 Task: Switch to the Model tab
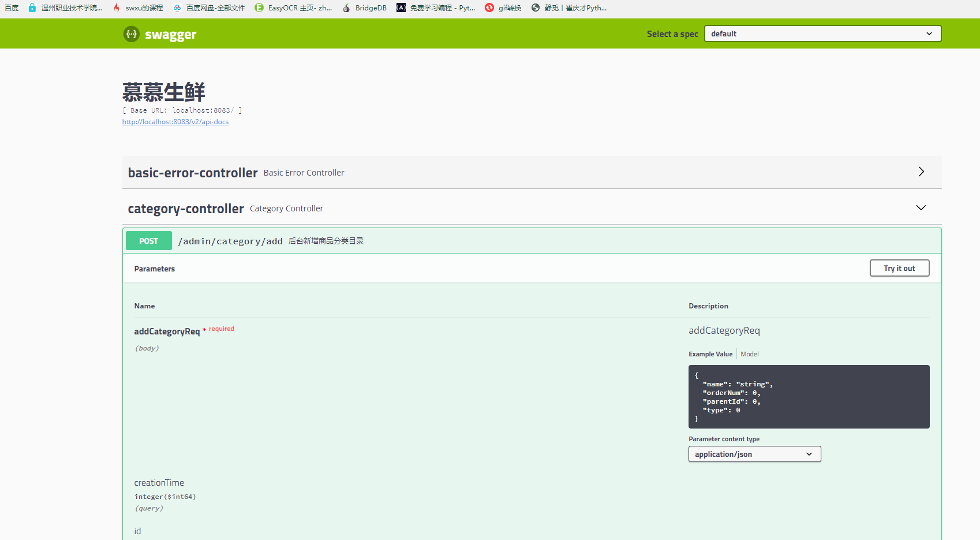click(750, 354)
